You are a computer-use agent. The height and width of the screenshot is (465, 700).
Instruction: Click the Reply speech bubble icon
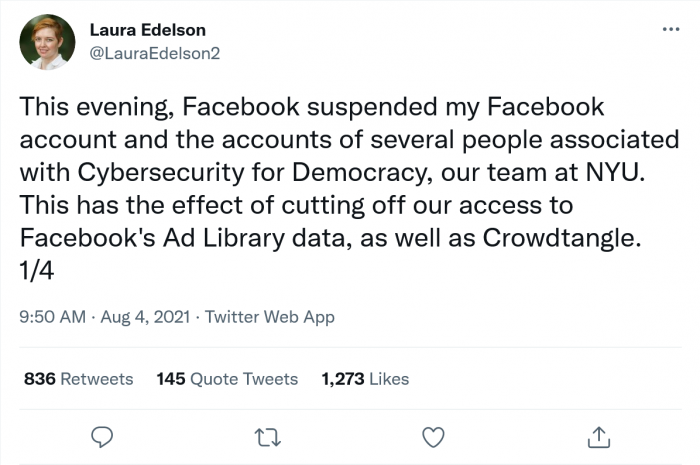pos(101,436)
